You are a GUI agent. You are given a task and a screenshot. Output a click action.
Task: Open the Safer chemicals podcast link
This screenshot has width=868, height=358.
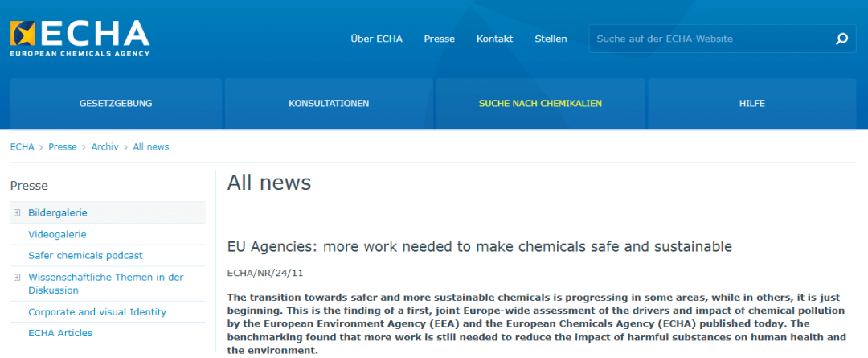pyautogui.click(x=85, y=255)
